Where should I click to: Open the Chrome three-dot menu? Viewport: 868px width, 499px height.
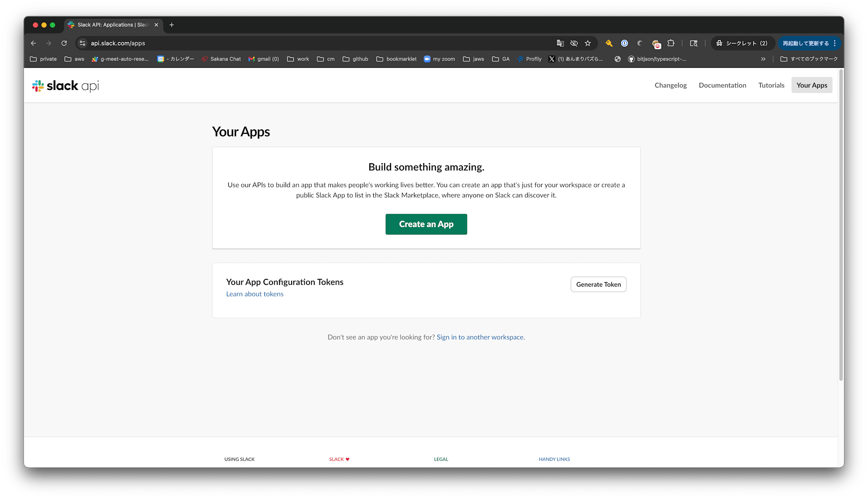point(835,43)
